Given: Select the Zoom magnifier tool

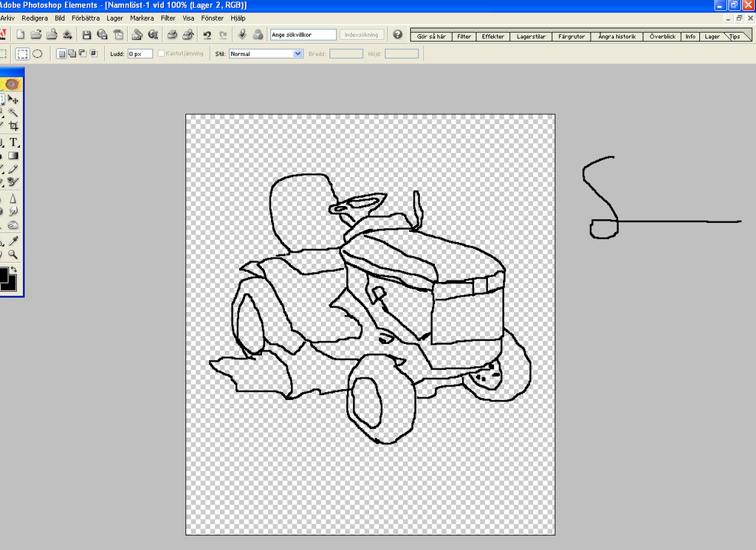Looking at the screenshot, I should [13, 254].
